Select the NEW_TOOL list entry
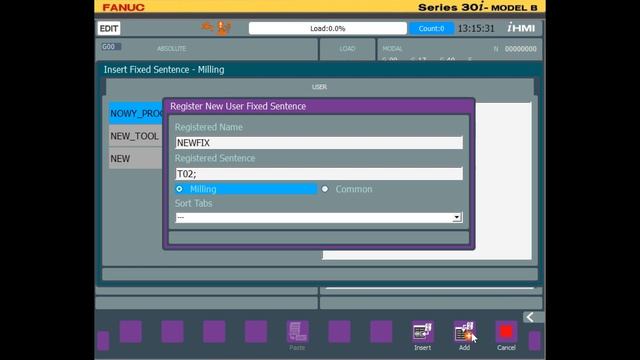640x360 pixels. (x=136, y=136)
